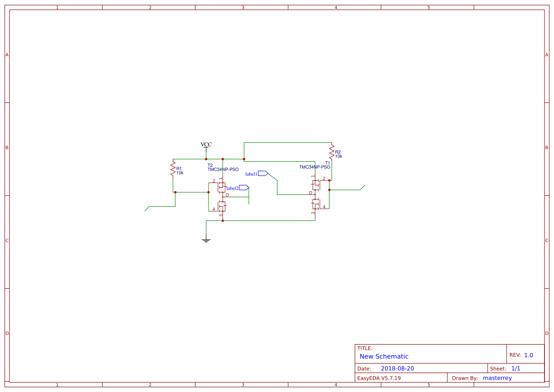Click the "New Schematic" title text

click(384, 356)
